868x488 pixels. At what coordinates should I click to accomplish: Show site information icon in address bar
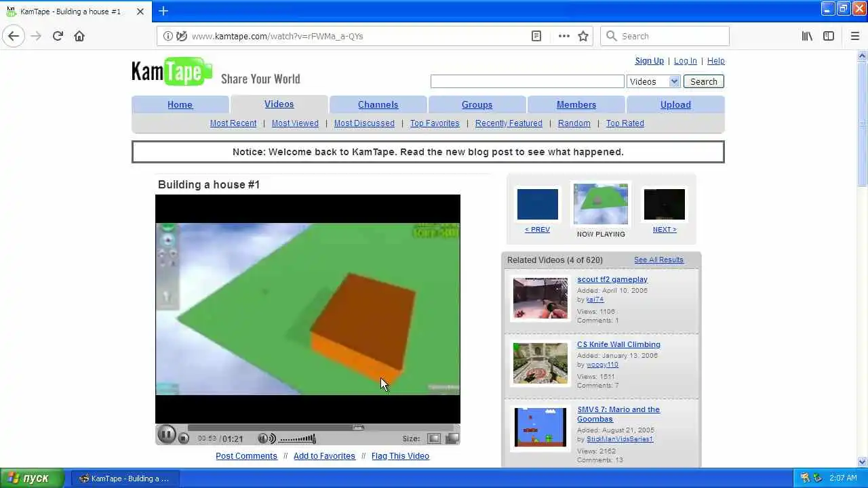point(168,36)
